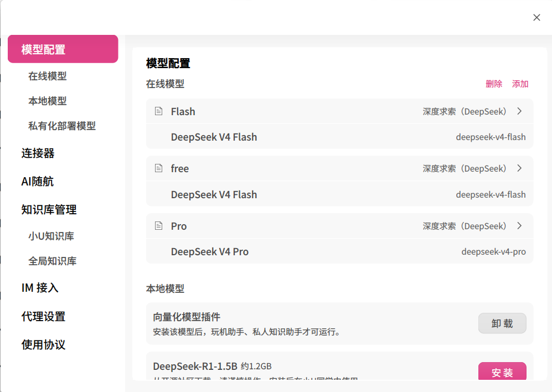Open 使用协议 in the sidebar

pyautogui.click(x=43, y=344)
